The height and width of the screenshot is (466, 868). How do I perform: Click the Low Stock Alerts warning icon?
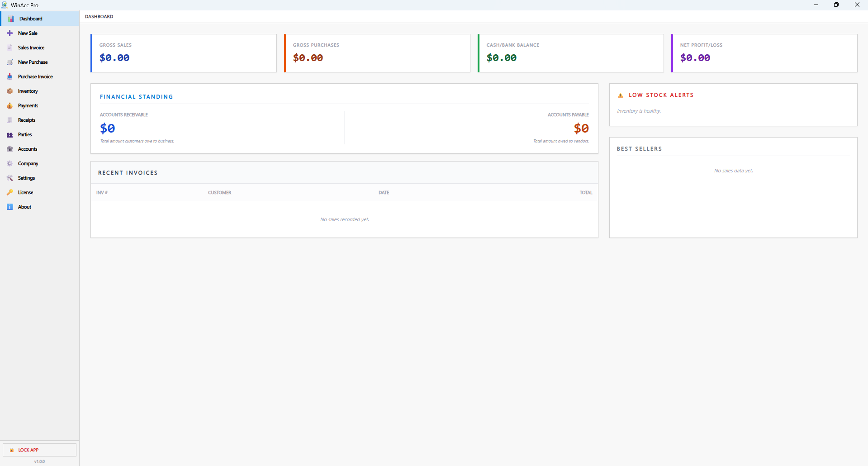[x=620, y=95]
